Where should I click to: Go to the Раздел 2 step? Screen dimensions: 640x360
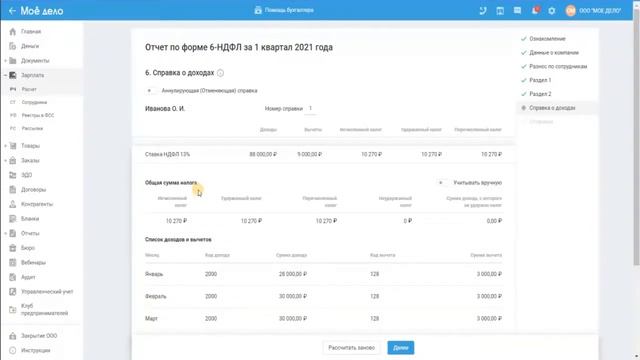click(x=540, y=94)
